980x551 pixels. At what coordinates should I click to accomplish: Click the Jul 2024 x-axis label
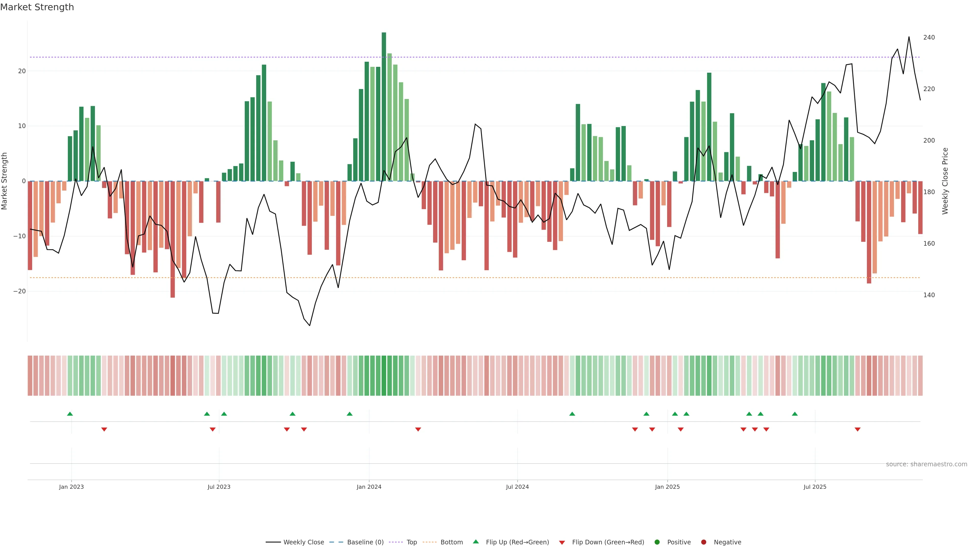coord(517,487)
